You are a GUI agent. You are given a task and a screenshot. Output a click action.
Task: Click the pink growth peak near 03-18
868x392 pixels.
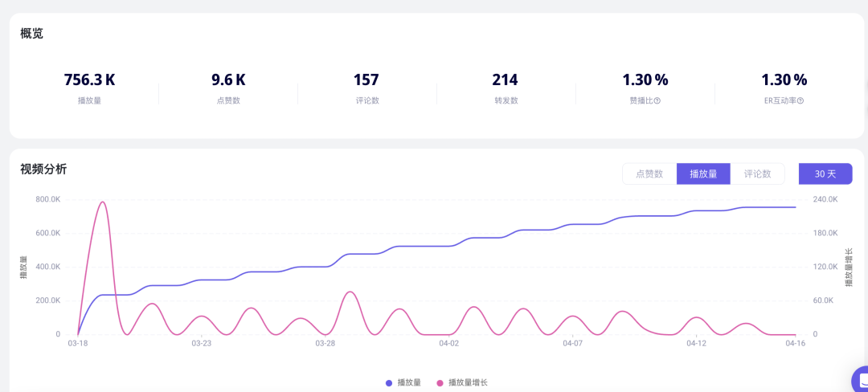pos(102,202)
